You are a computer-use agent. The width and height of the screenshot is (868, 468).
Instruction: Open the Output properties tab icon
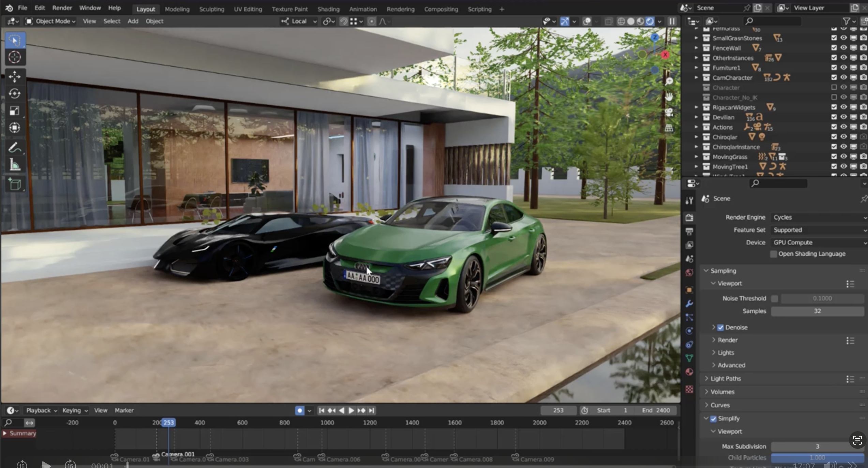click(x=689, y=231)
